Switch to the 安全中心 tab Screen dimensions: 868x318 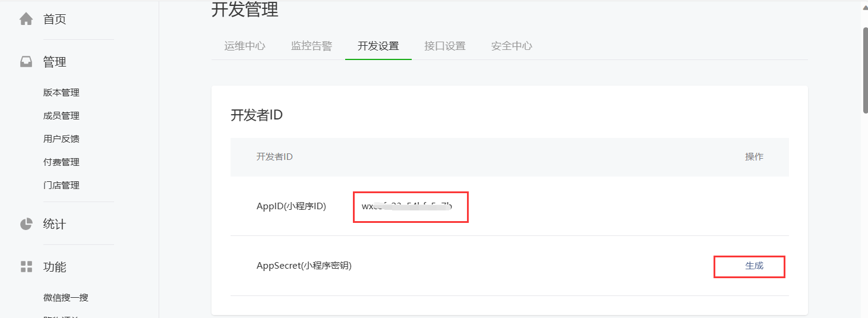pyautogui.click(x=512, y=46)
